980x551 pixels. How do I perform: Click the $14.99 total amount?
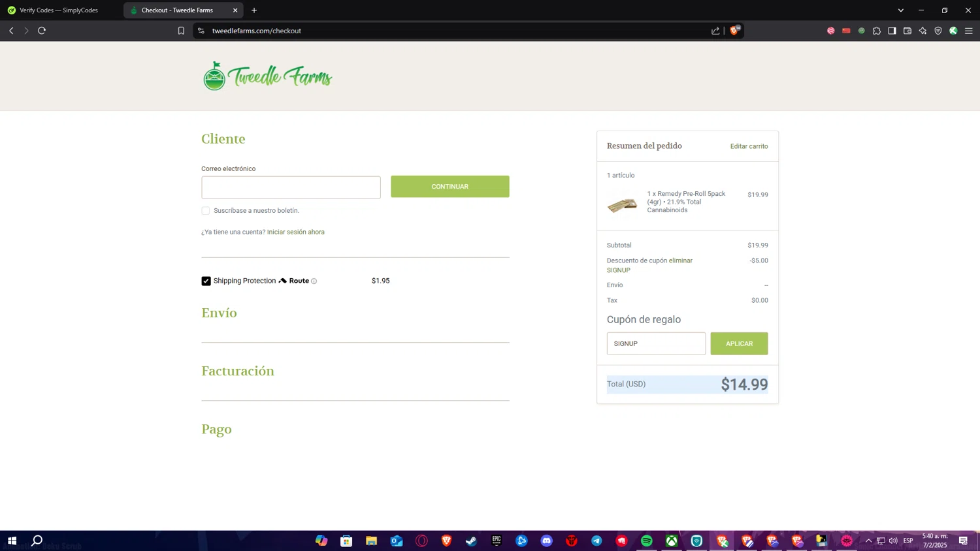tap(744, 385)
